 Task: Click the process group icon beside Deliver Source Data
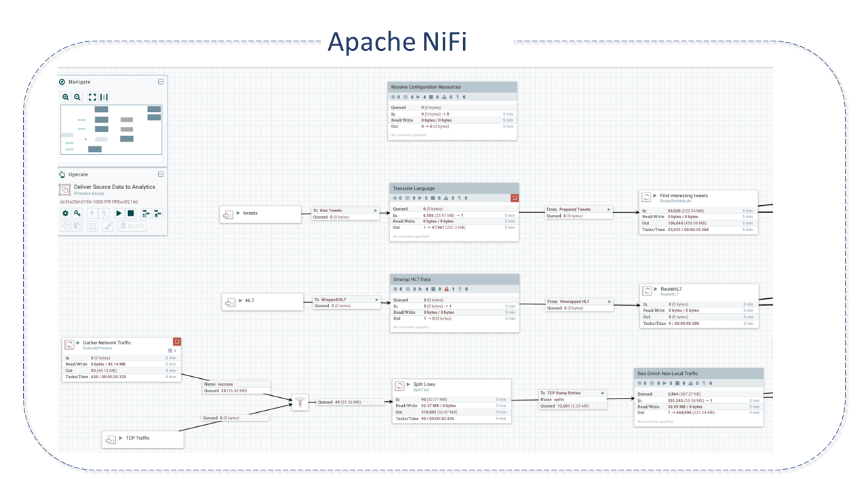65,190
